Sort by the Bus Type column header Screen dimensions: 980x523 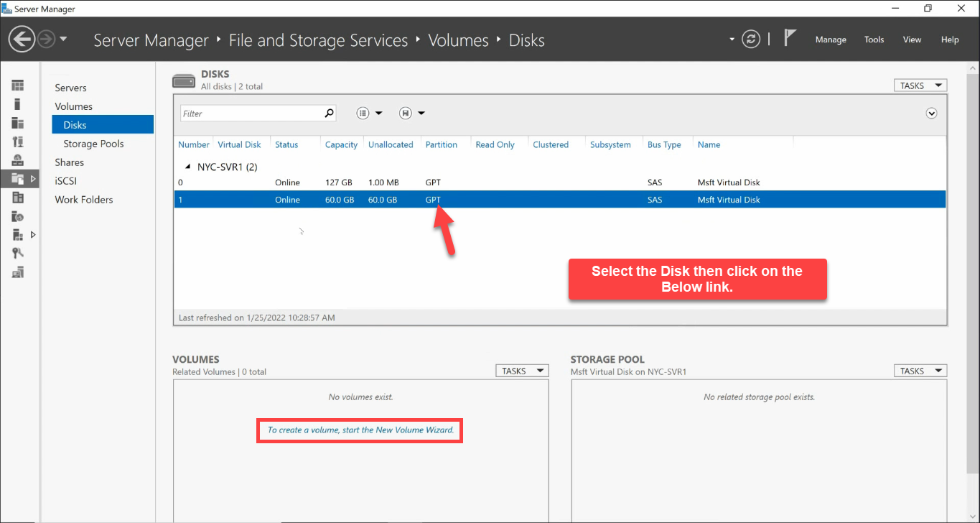(x=664, y=144)
